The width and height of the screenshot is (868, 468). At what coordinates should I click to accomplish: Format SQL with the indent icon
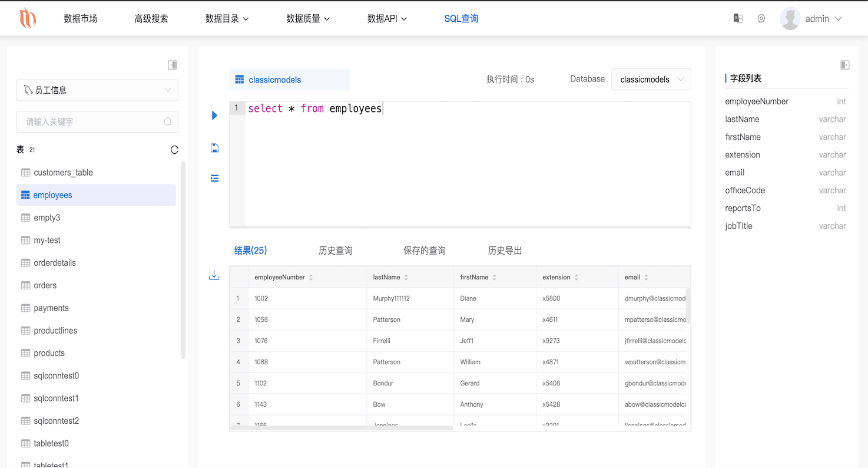(214, 178)
